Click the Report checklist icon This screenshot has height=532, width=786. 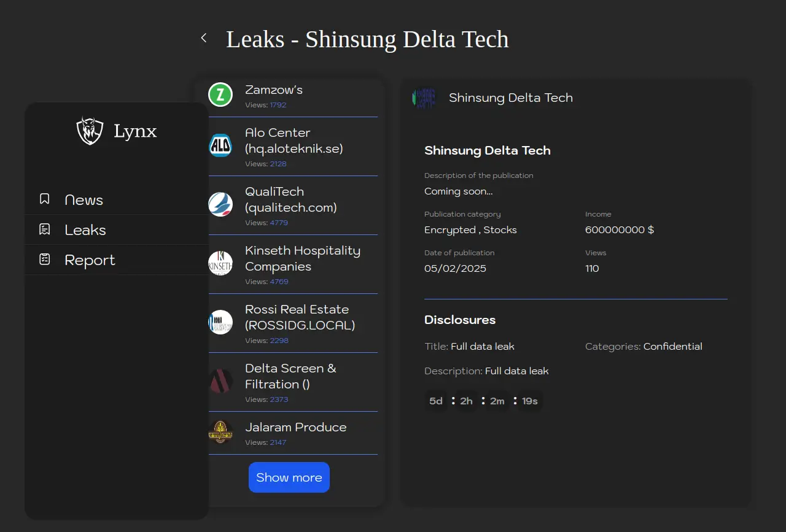(45, 260)
